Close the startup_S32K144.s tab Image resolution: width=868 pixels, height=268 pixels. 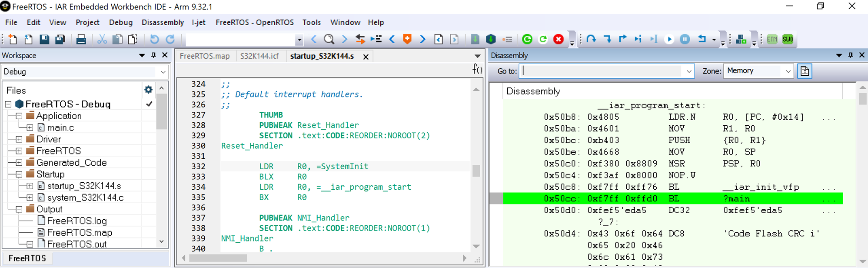click(366, 57)
